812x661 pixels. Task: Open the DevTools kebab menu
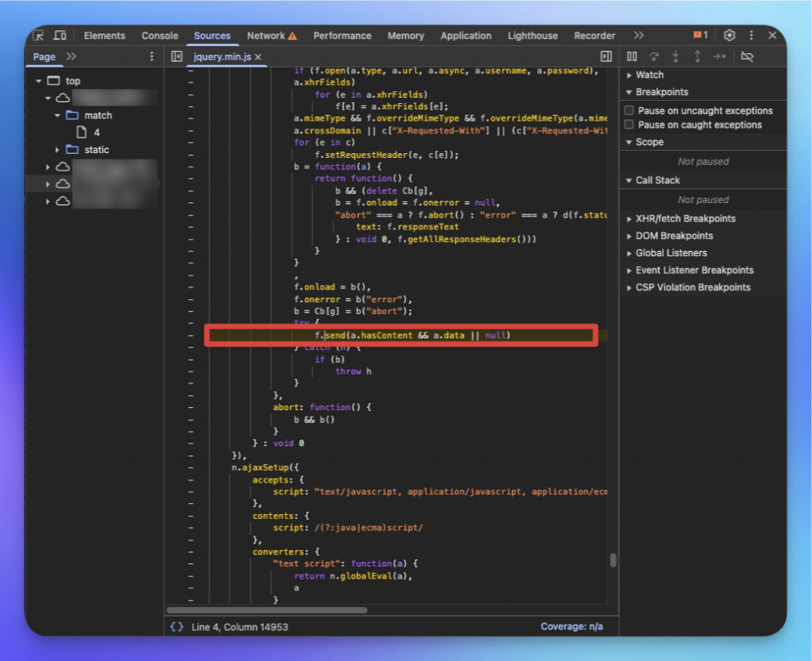751,35
